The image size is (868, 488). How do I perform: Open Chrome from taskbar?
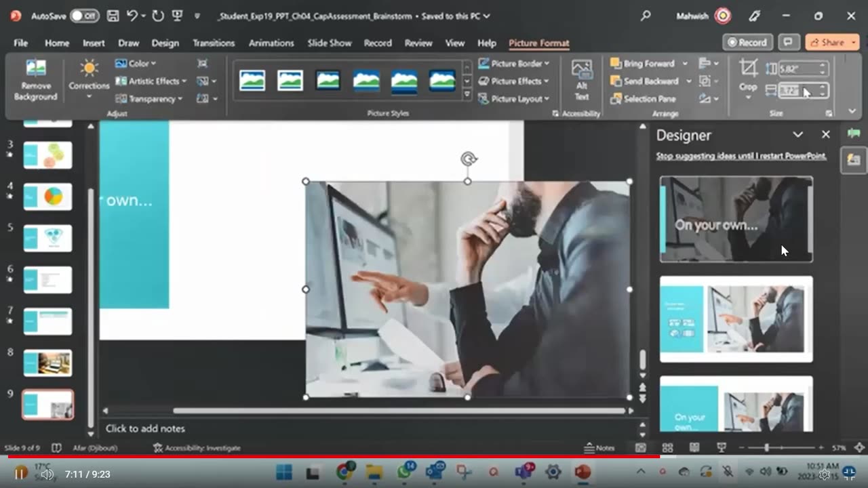tap(344, 472)
